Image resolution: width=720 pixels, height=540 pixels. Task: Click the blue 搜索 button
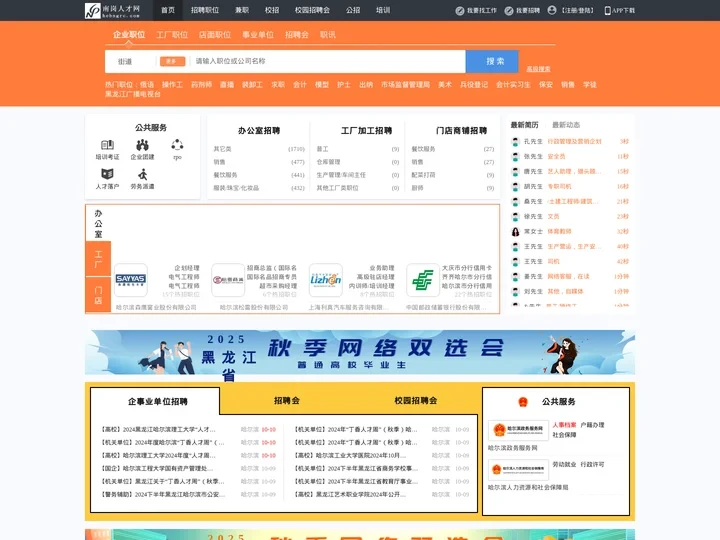(492, 61)
